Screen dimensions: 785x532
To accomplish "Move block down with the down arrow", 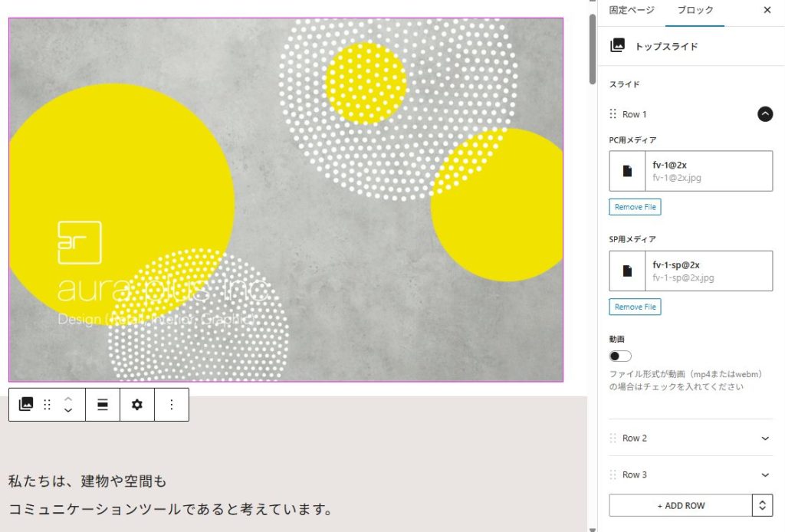I will point(68,410).
